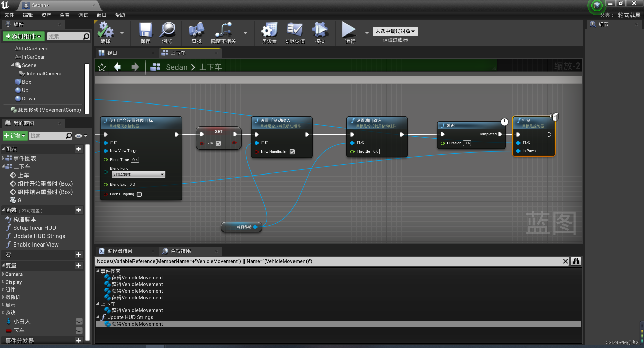The image size is (644, 348).
Task: Open debug object dropdown 未选中调试对象
Action: [x=395, y=31]
